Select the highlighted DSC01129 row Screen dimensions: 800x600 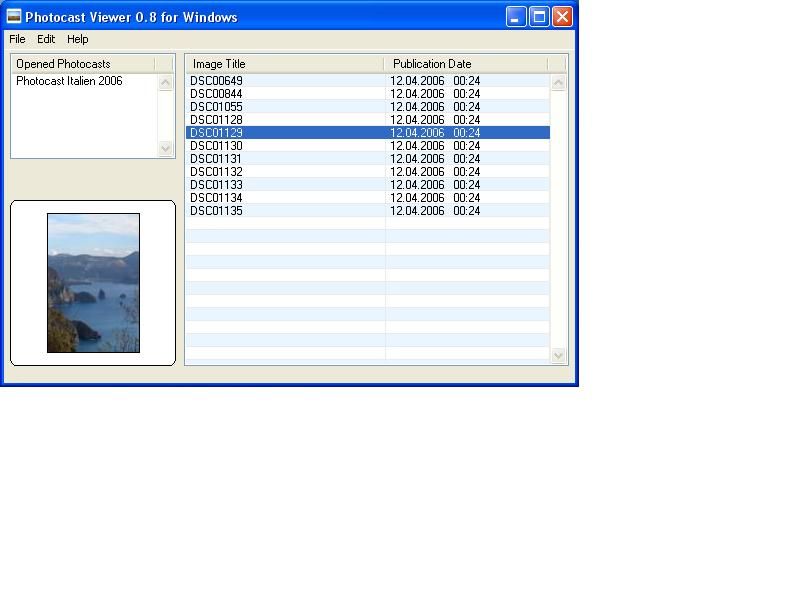pos(216,133)
